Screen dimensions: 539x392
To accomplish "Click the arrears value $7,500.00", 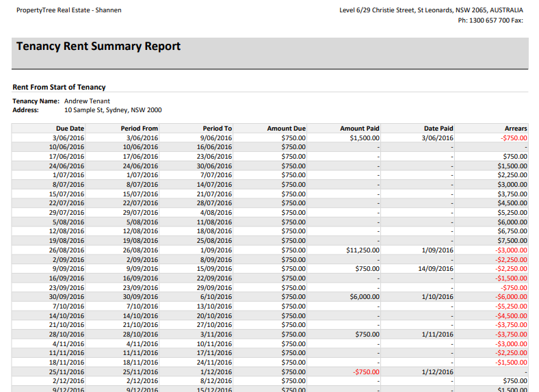I will pyautogui.click(x=512, y=240).
